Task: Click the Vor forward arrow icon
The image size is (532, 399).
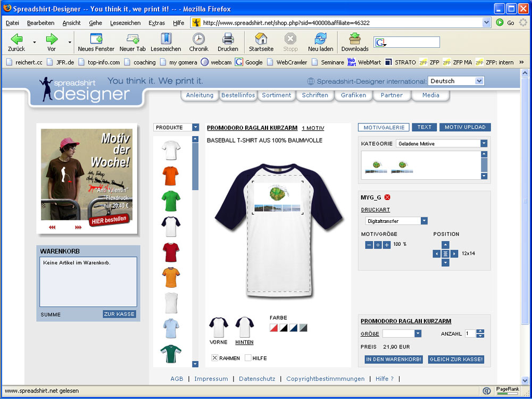Action: pyautogui.click(x=52, y=39)
